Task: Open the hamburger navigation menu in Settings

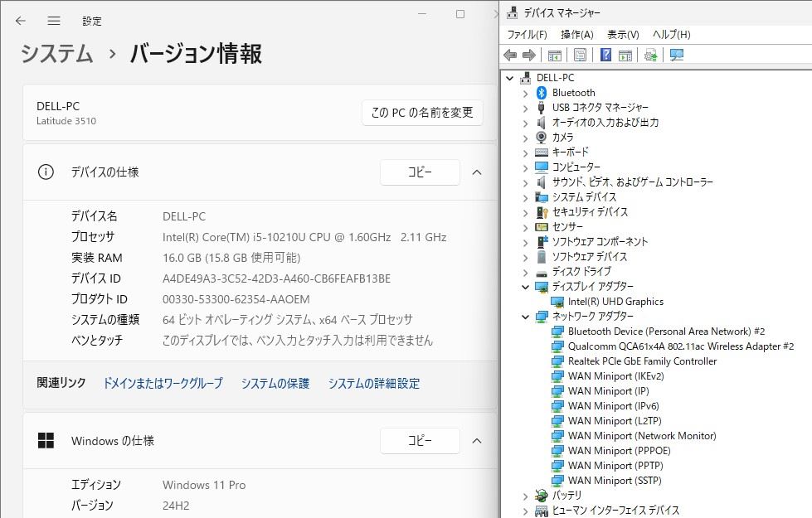Action: click(x=54, y=21)
